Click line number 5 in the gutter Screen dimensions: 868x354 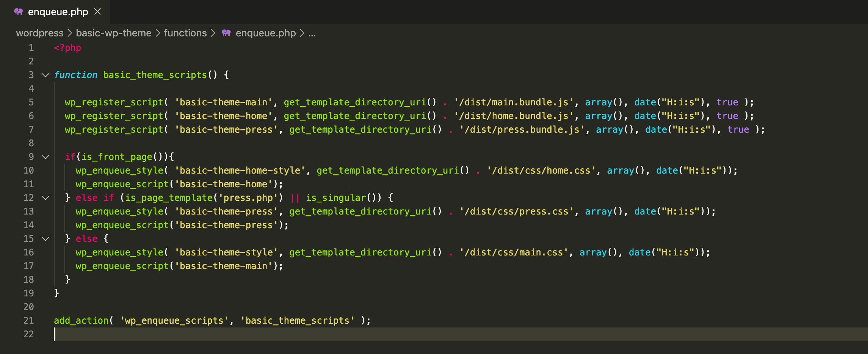pos(31,102)
